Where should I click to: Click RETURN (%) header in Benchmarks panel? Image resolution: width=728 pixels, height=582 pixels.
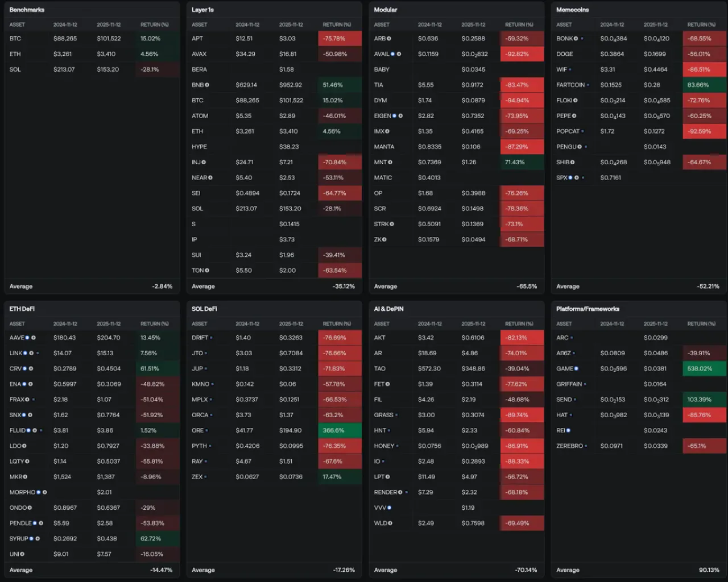(x=155, y=25)
